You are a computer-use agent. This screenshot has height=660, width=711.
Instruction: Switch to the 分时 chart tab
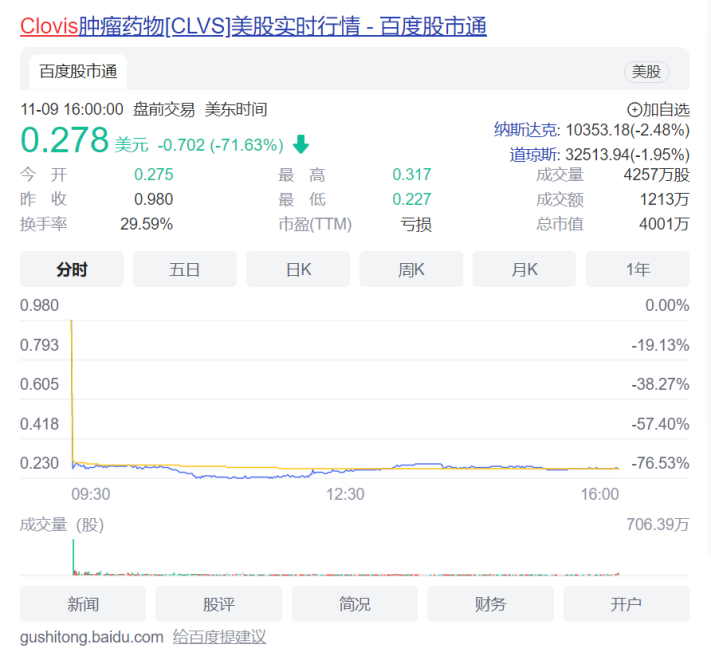[72, 269]
